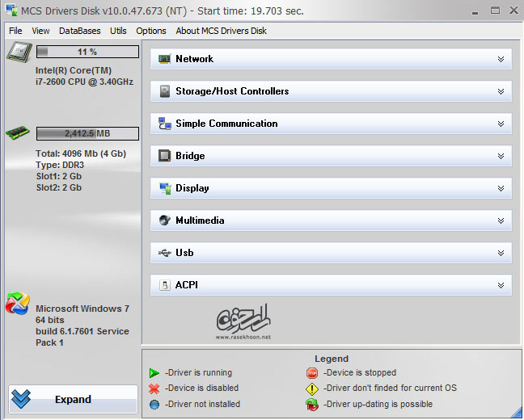Screen dimensions: 524x420
Task: Click the yellow warning legend icon
Action: [x=312, y=388]
